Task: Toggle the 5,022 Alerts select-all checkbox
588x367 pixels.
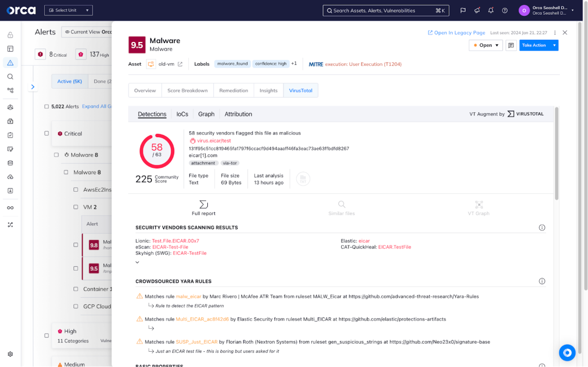Action: [x=46, y=107]
